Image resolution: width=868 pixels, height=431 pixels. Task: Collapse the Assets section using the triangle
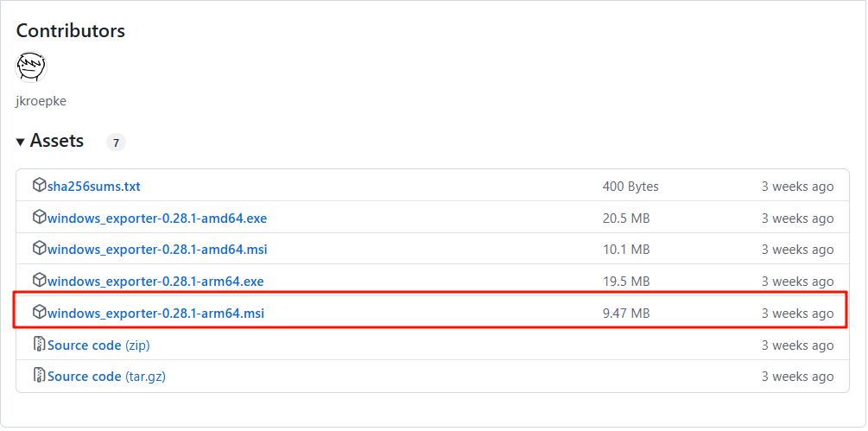pyautogui.click(x=20, y=142)
